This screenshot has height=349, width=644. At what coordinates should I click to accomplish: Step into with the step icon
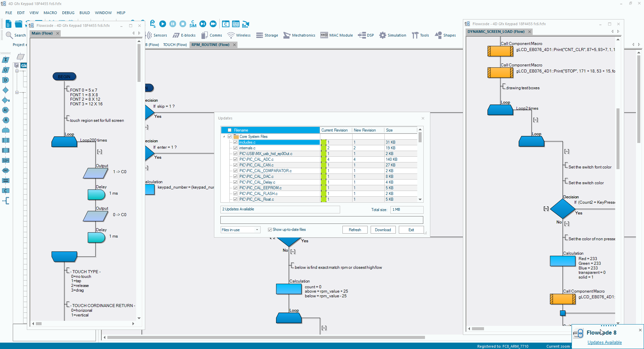pos(203,24)
